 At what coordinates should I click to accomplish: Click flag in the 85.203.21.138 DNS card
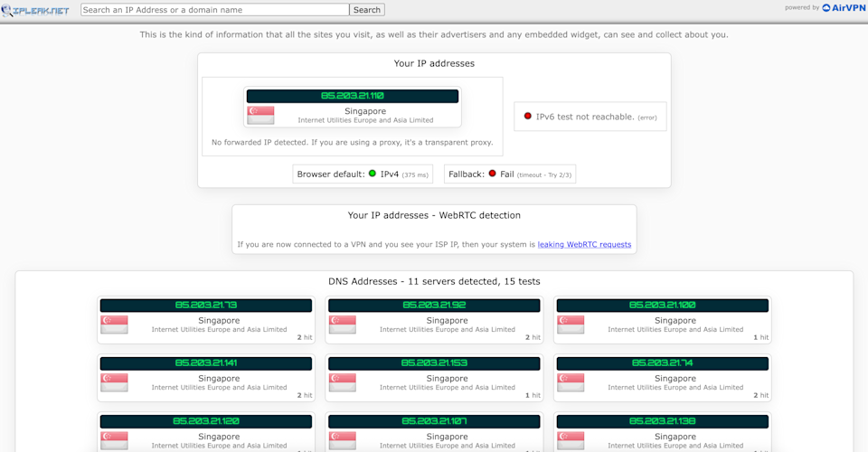click(571, 440)
